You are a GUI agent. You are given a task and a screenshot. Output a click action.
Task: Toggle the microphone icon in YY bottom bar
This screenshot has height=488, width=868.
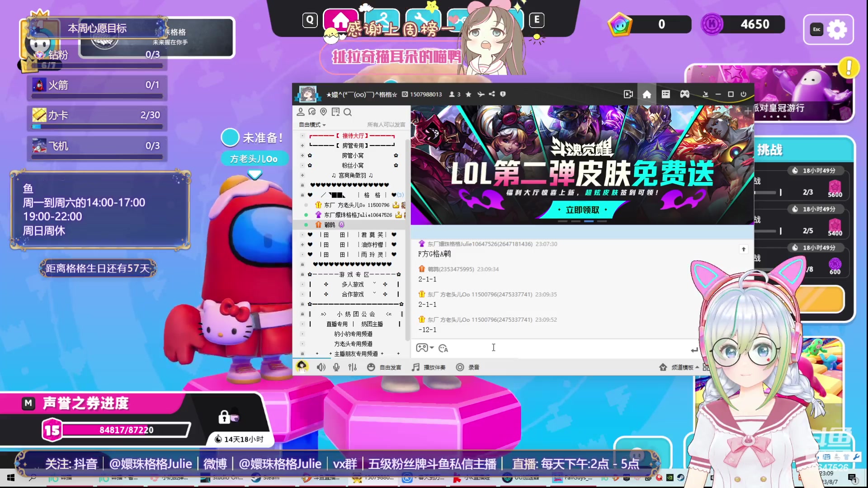336,367
